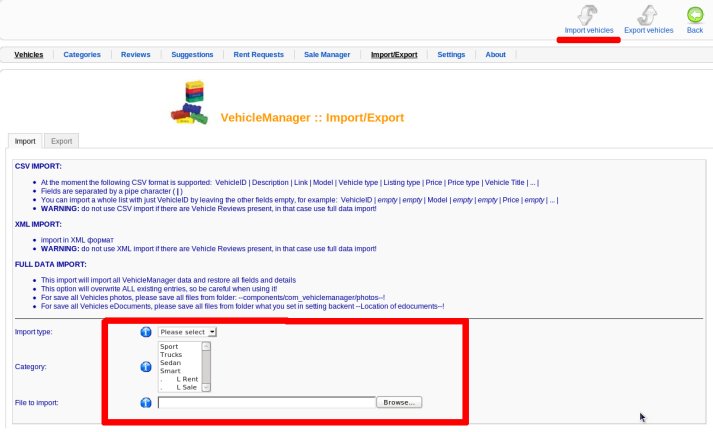Screen dimensions: 713x432
Task: Click the Export vehicles toolbar icon
Action: [x=648, y=15]
